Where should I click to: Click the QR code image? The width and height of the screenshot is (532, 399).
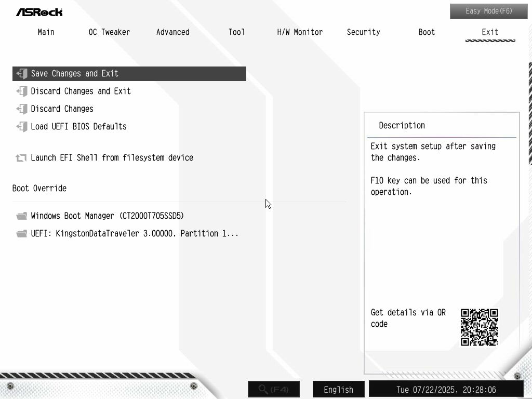tap(479, 327)
